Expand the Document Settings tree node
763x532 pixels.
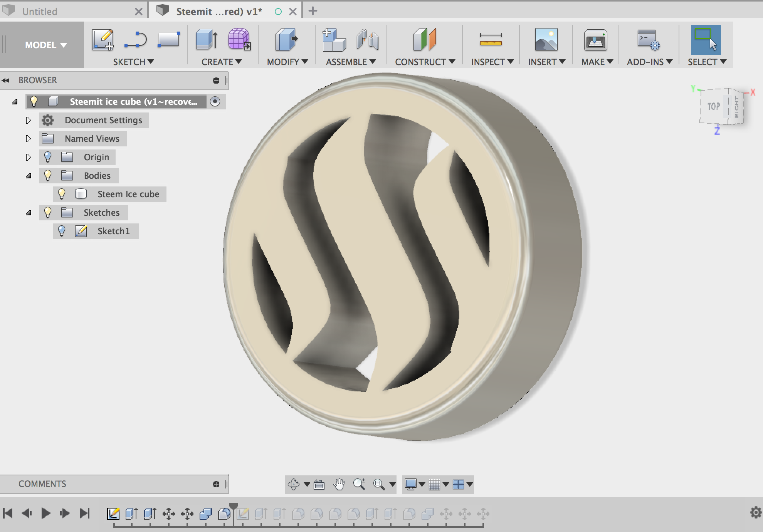28,120
